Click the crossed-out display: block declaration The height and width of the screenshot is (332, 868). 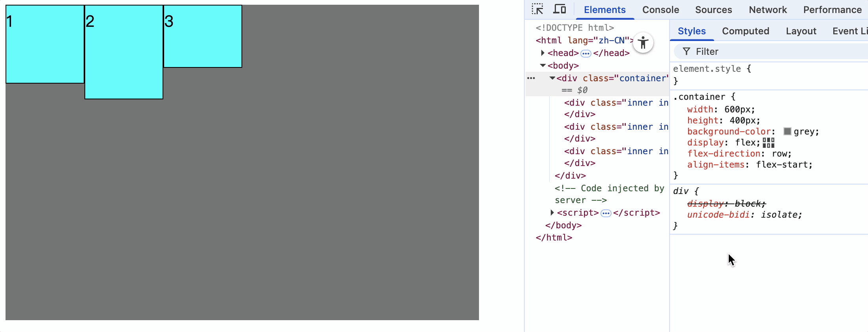(726, 204)
